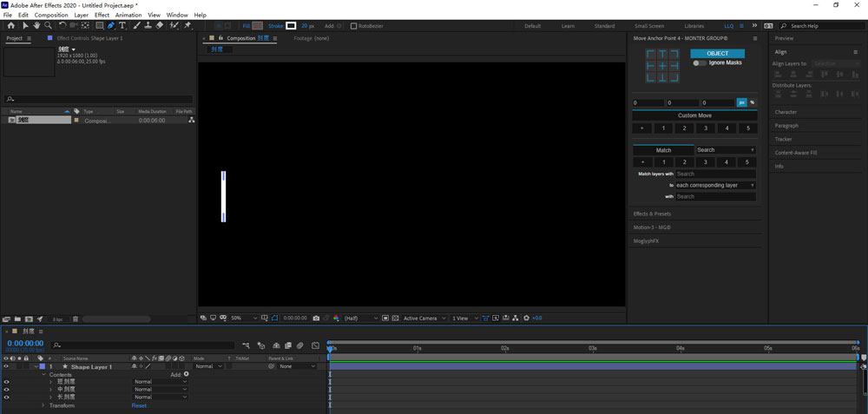The image size is (868, 414).
Task: Toggle the Ignore Masks switch
Action: pyautogui.click(x=699, y=63)
